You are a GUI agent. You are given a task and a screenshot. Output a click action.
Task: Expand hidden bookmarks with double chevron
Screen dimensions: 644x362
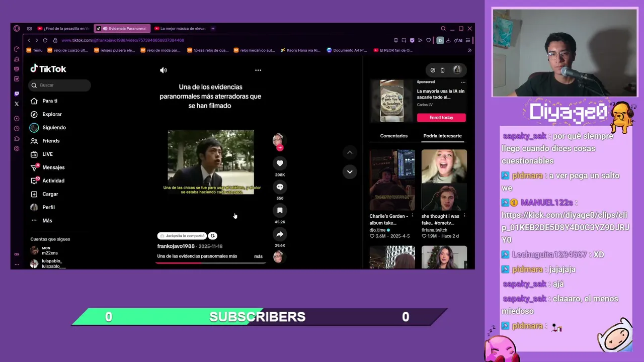(469, 50)
